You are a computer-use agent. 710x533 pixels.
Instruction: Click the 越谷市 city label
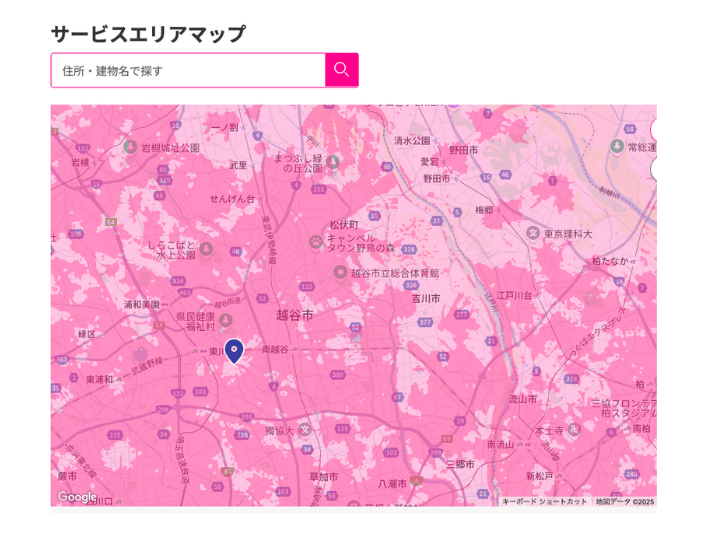pos(295,315)
